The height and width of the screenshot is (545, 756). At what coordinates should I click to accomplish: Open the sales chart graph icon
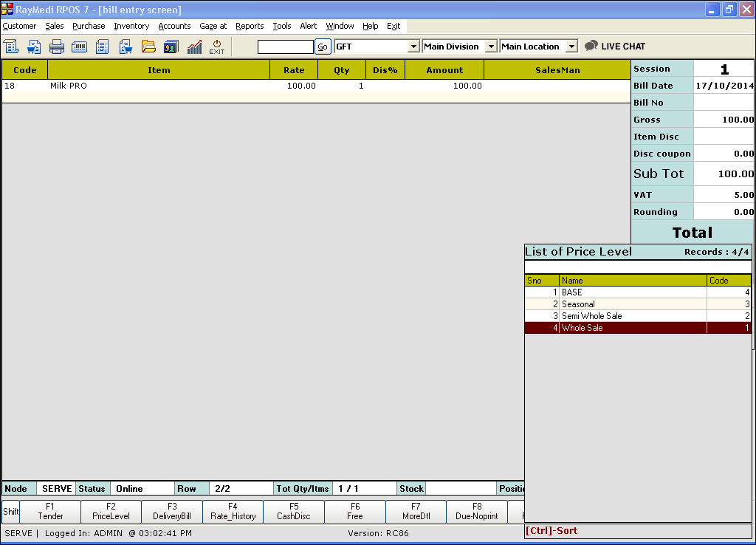[194, 47]
